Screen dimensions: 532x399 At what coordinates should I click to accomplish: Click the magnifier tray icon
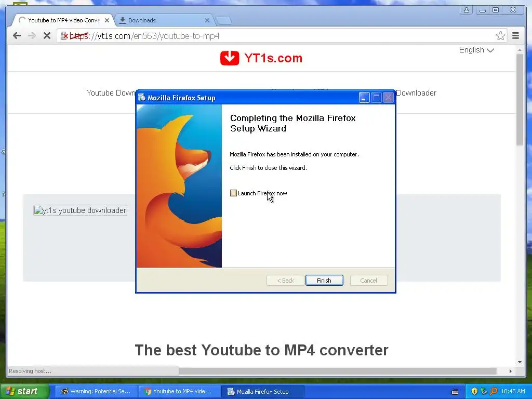[x=494, y=391]
